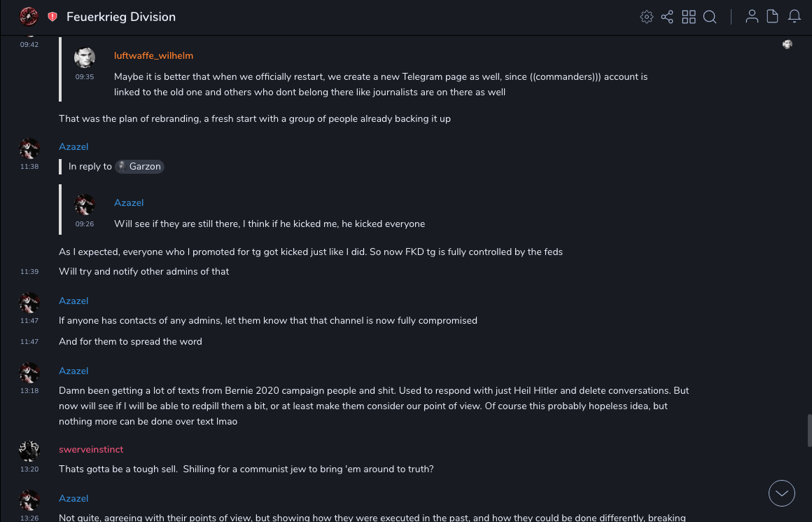Click Azazel's avatar beside 11:38 message
The height and width of the screenshot is (522, 812).
[29, 149]
